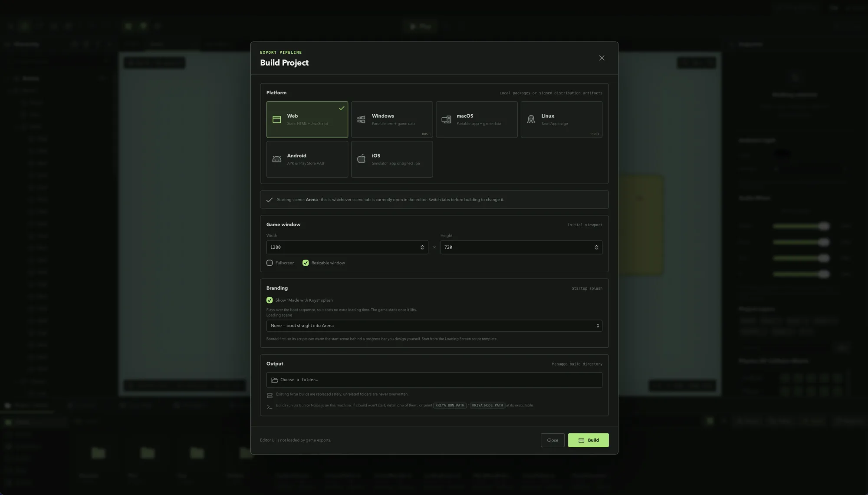Click the Height stepper arrows
868x495 pixels.
596,247
